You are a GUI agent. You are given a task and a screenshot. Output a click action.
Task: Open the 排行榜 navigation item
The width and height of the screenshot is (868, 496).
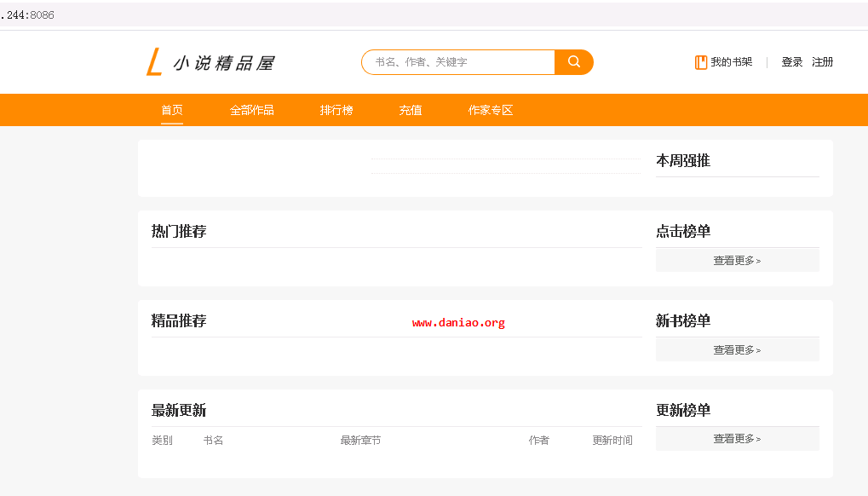click(x=336, y=110)
